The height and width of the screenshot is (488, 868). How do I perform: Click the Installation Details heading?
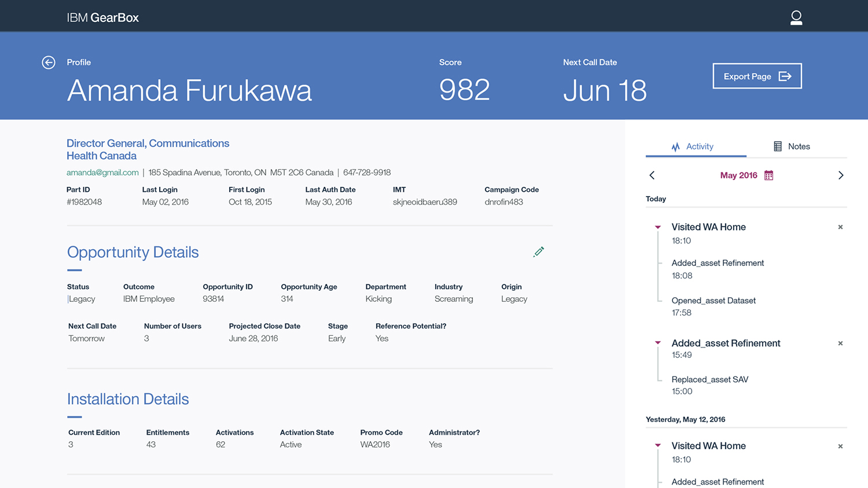click(128, 399)
